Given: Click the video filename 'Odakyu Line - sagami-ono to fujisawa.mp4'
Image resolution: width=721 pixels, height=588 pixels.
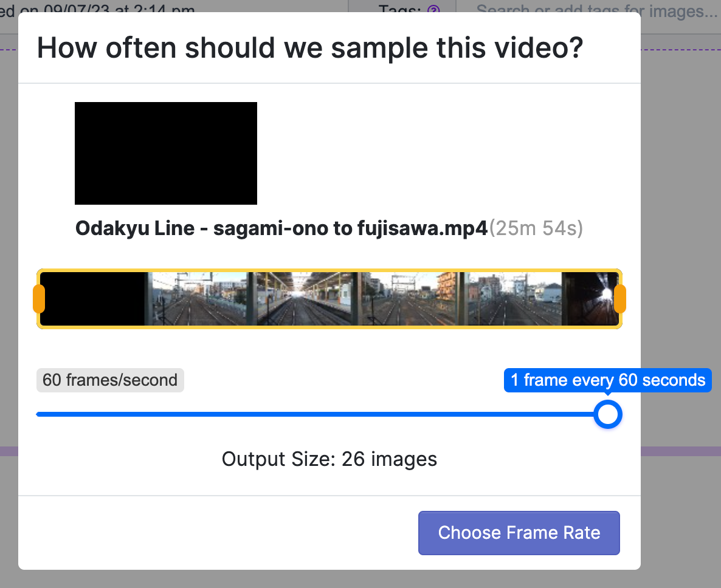Looking at the screenshot, I should tap(281, 229).
